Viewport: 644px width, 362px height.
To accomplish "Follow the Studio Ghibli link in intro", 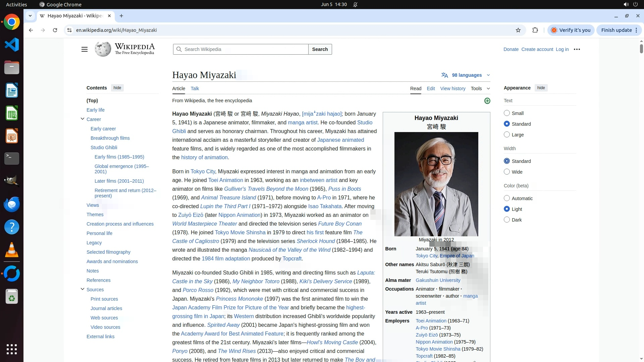I will pyautogui.click(x=365, y=123).
